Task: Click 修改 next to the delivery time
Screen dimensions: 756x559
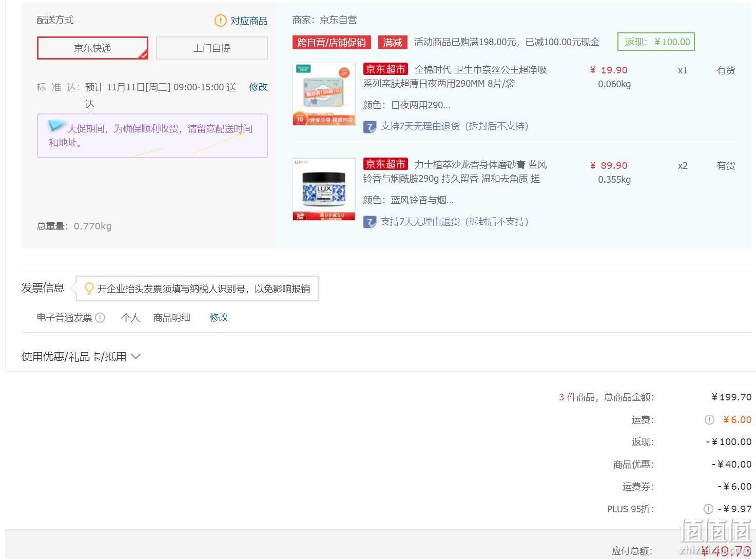Action: [258, 87]
